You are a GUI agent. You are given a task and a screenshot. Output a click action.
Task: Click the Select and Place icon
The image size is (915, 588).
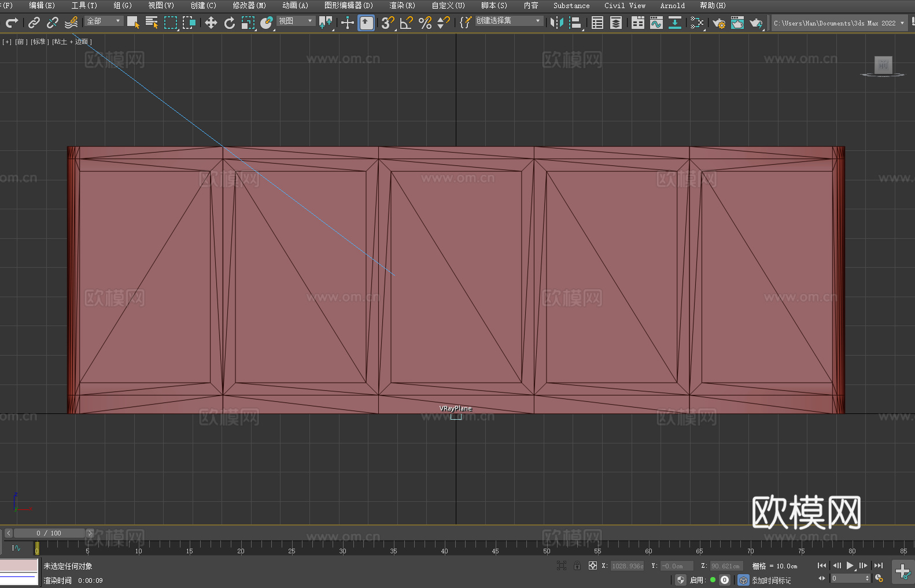pyautogui.click(x=267, y=23)
